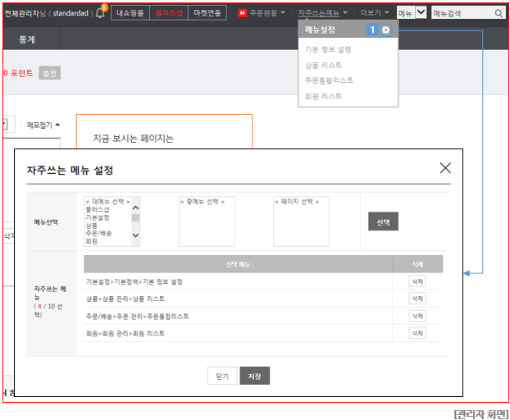Click the 메뉴검색 input field
The height and width of the screenshot is (420, 510).
pyautogui.click(x=463, y=13)
